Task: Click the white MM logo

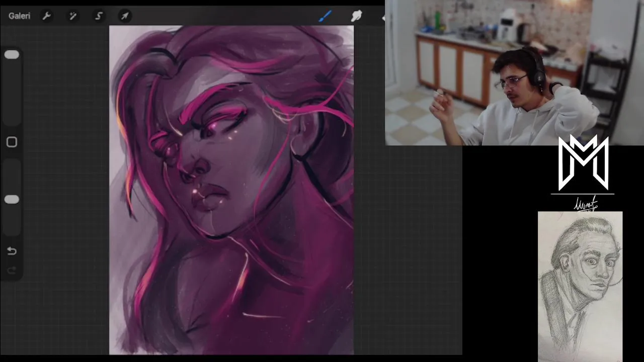Action: click(x=583, y=162)
